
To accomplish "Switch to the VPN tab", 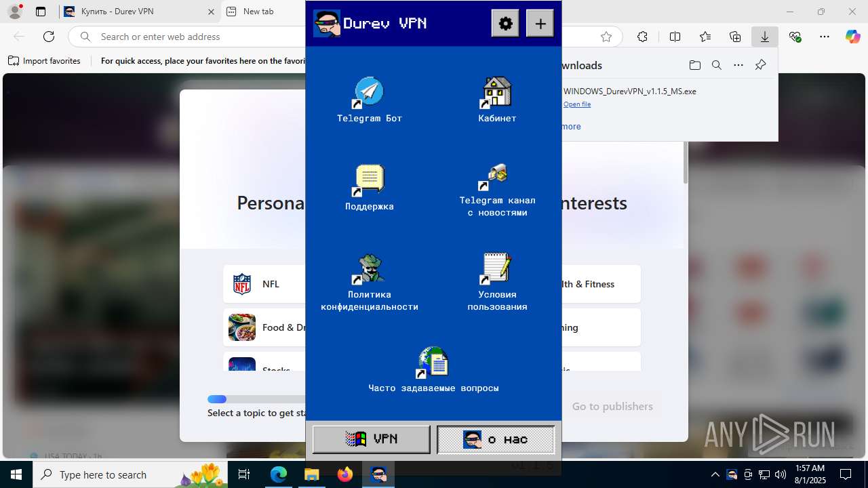I will pyautogui.click(x=371, y=439).
